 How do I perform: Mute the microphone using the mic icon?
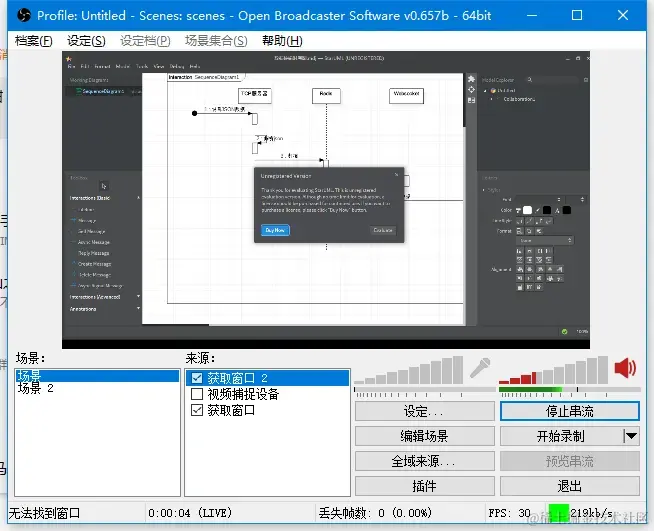(x=480, y=367)
